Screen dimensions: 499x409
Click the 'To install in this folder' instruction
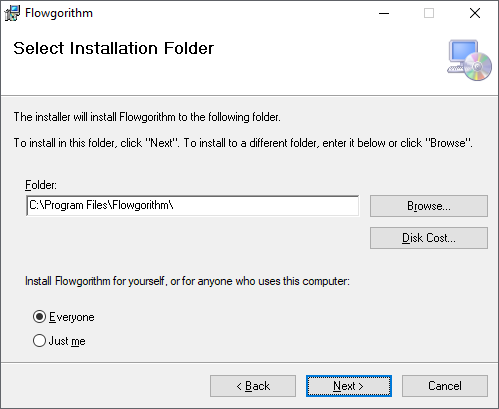(243, 143)
